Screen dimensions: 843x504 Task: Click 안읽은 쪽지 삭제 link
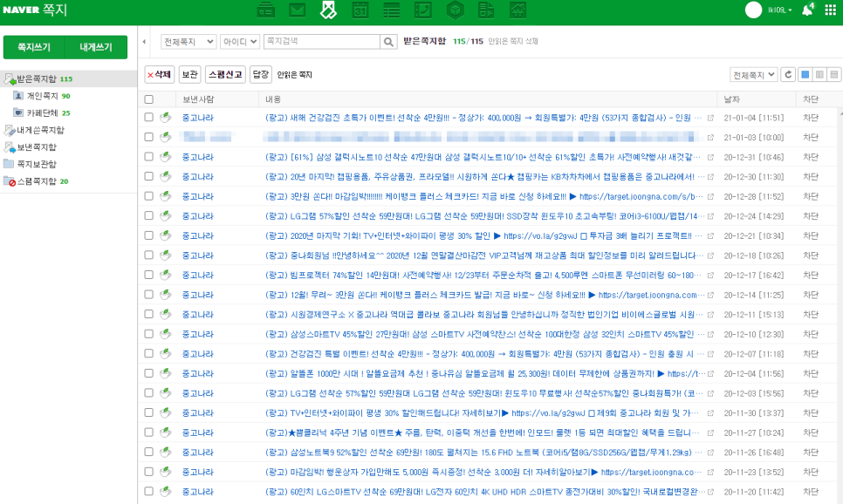513,41
